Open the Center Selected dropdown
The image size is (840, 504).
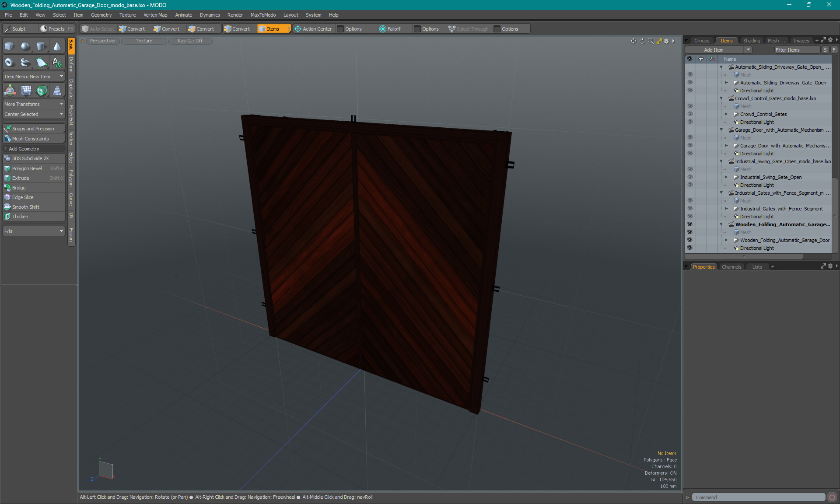pyautogui.click(x=34, y=114)
